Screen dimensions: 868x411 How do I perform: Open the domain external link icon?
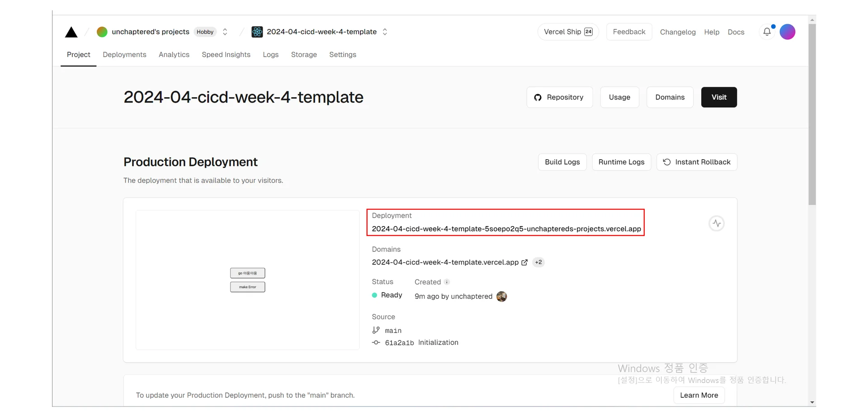click(x=524, y=262)
